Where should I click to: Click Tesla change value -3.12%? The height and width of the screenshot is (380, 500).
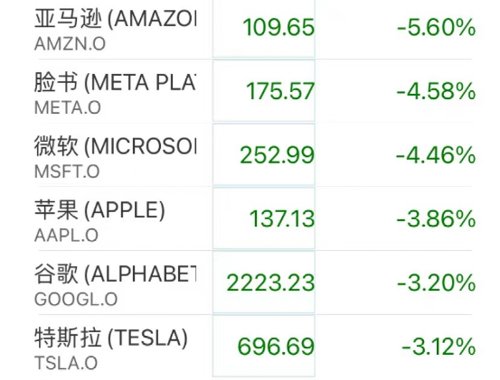pyautogui.click(x=439, y=347)
